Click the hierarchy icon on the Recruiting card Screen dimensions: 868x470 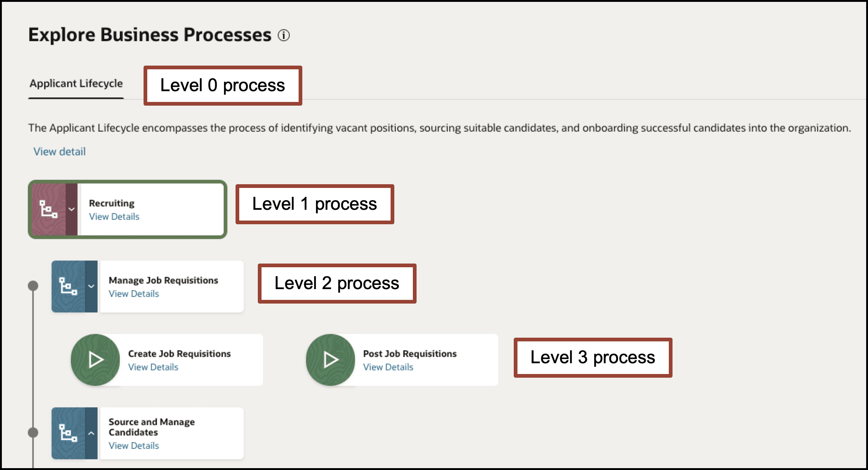(48, 209)
